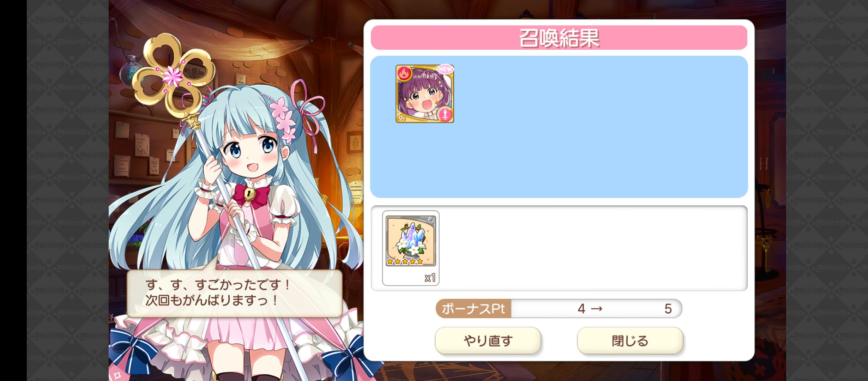Screen dimensions: 868x381
Task: Open the crystal flower item thumbnail
Action: (411, 241)
